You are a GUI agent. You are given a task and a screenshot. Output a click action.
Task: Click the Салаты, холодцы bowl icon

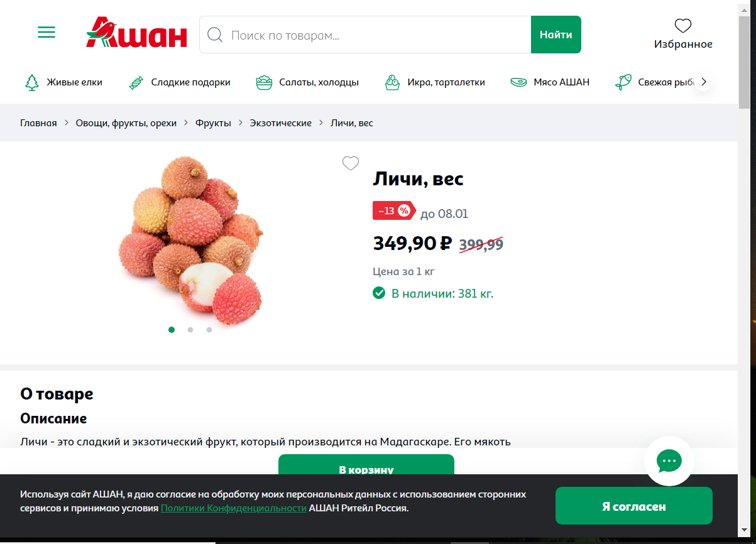pyautogui.click(x=264, y=82)
